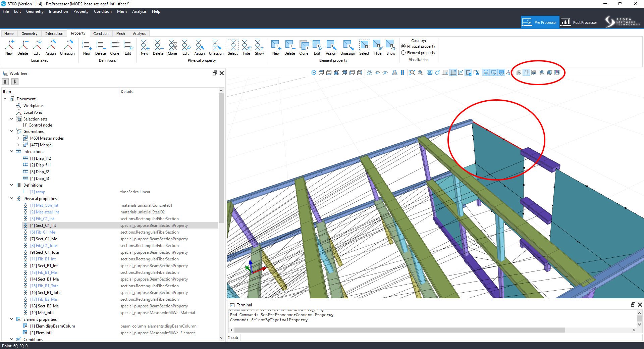This screenshot has width=644, height=349.
Task: Click the Pre Processor button
Action: [540, 22]
